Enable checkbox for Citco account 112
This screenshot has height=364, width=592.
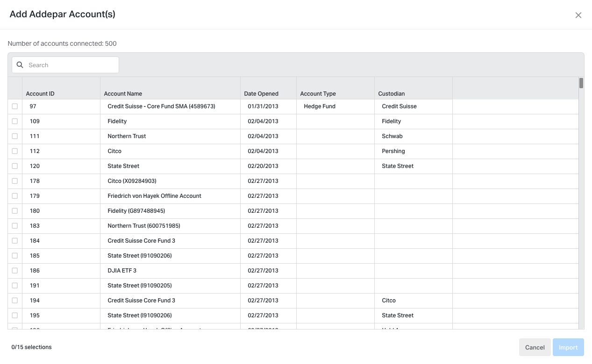click(x=15, y=151)
